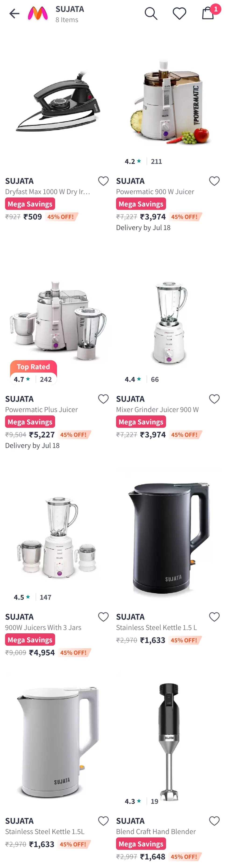Tap the back arrow icon
This screenshot has width=227, height=868.
(x=14, y=14)
